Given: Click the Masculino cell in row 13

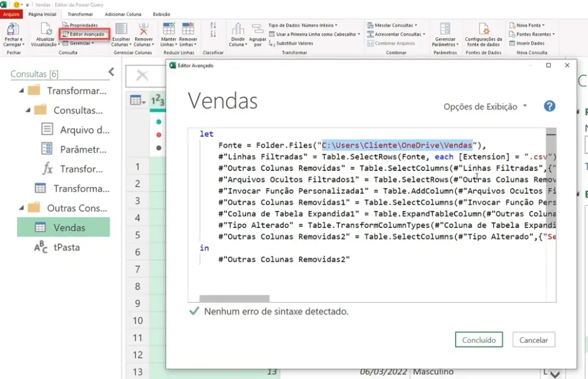Looking at the screenshot, I should coord(433,372).
